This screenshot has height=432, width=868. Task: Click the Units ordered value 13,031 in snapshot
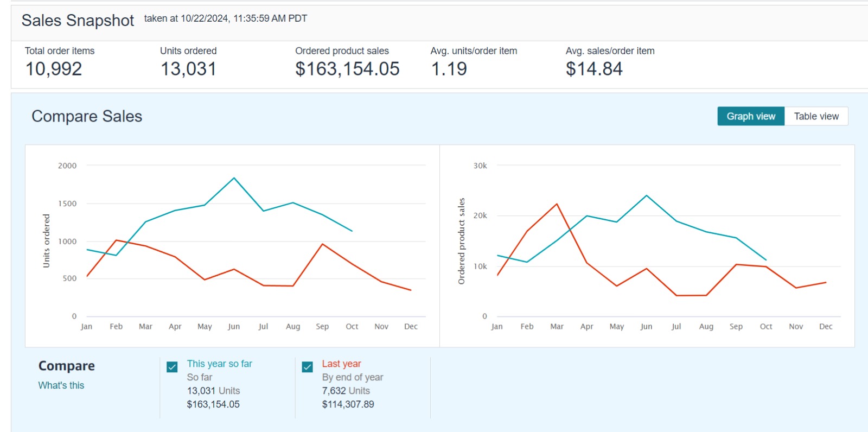pyautogui.click(x=188, y=69)
